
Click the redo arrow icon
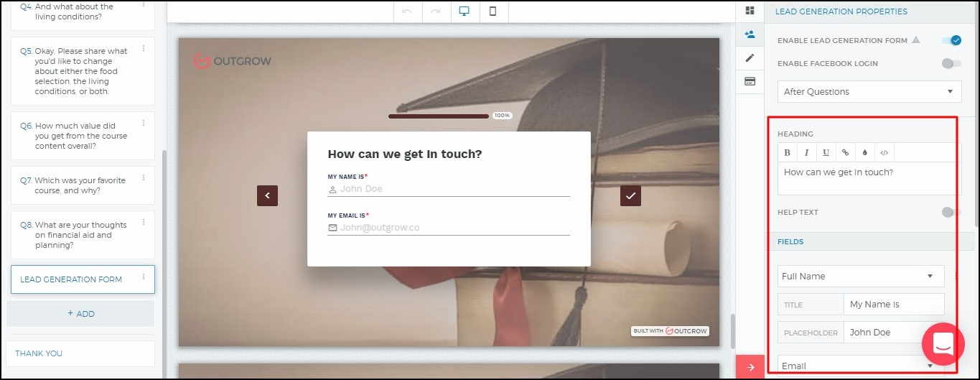[x=435, y=11]
